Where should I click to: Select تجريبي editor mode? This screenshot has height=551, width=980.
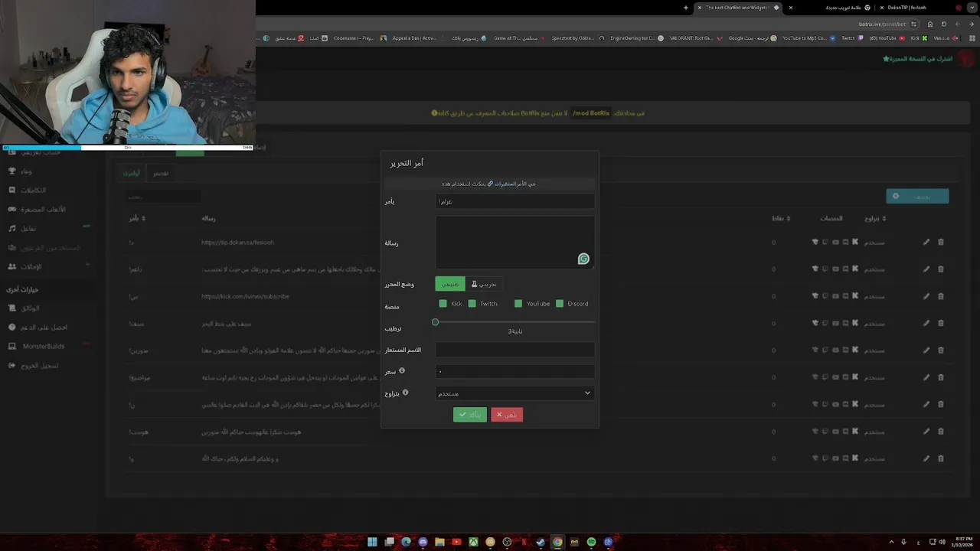pyautogui.click(x=484, y=284)
